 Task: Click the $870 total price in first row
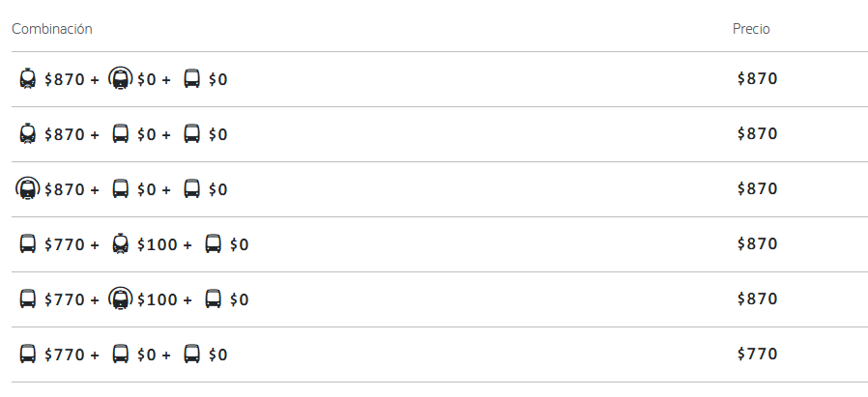click(x=757, y=79)
